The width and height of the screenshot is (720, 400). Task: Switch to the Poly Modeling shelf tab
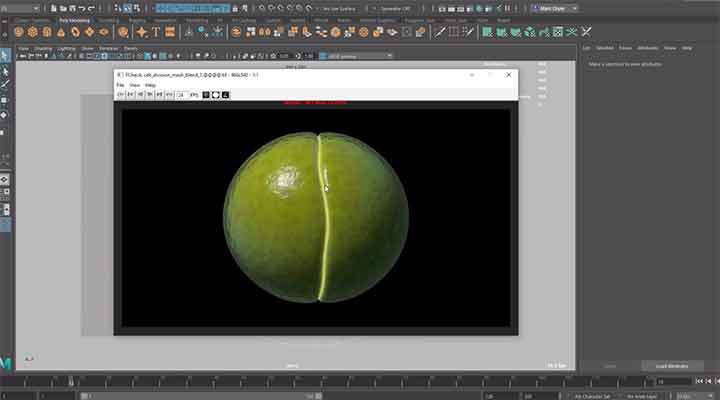point(73,19)
